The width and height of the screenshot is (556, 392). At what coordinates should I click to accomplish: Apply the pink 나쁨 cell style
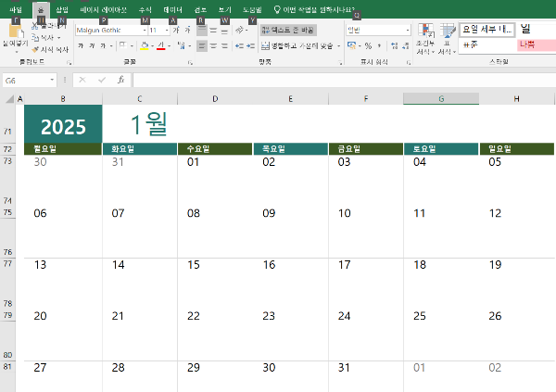tap(537, 44)
